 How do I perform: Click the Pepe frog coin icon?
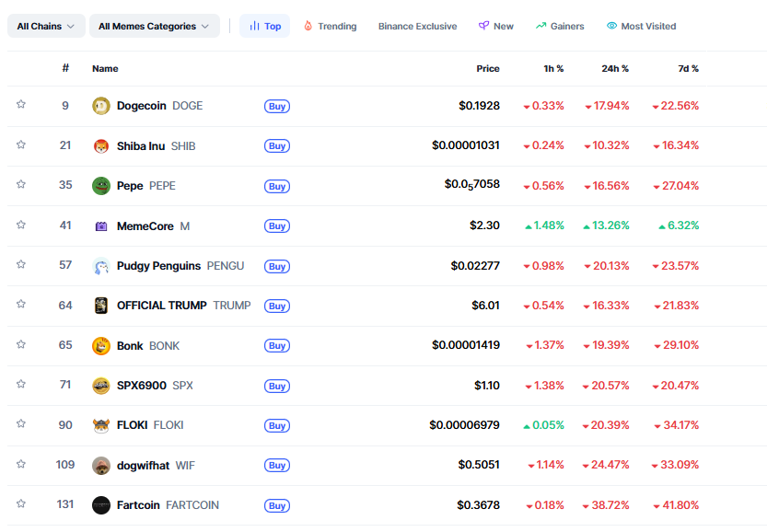101,186
